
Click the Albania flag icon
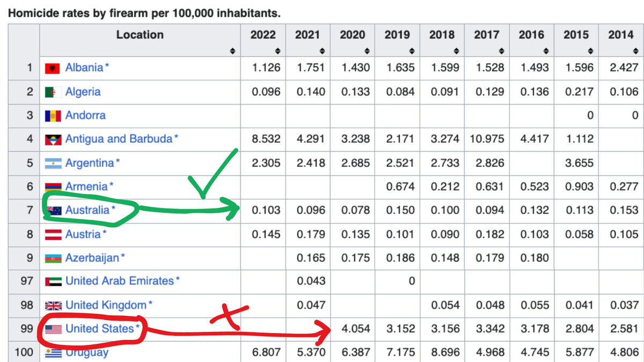[53, 68]
